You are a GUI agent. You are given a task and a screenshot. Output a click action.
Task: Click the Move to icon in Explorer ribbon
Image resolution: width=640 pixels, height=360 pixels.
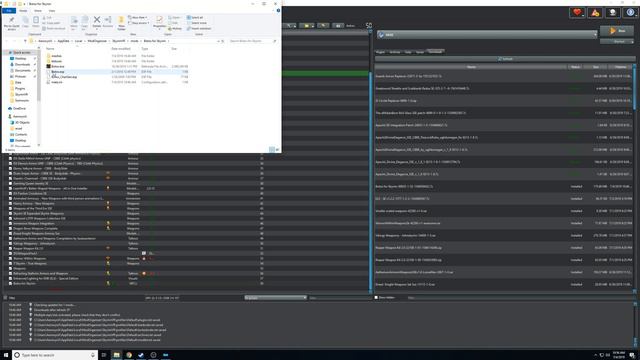pyautogui.click(x=74, y=23)
